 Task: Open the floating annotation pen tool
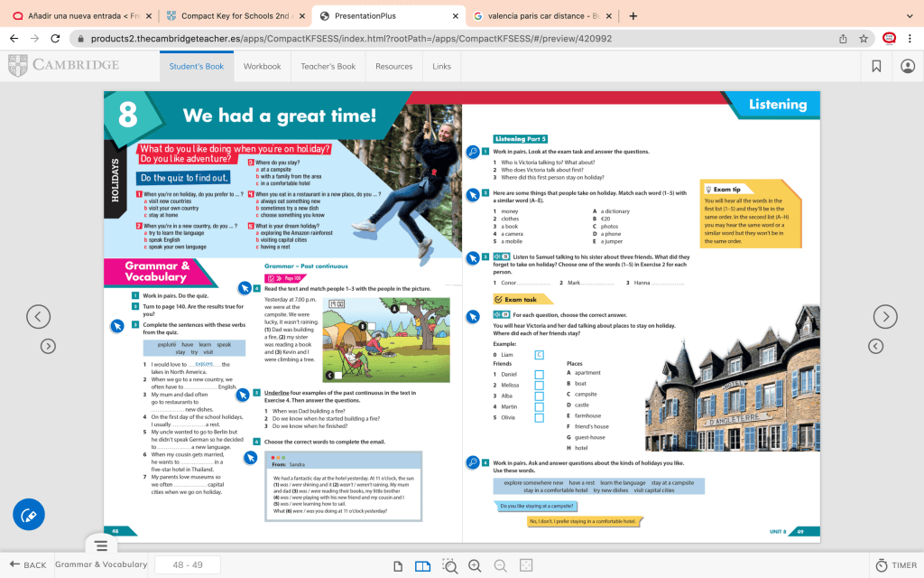click(29, 515)
